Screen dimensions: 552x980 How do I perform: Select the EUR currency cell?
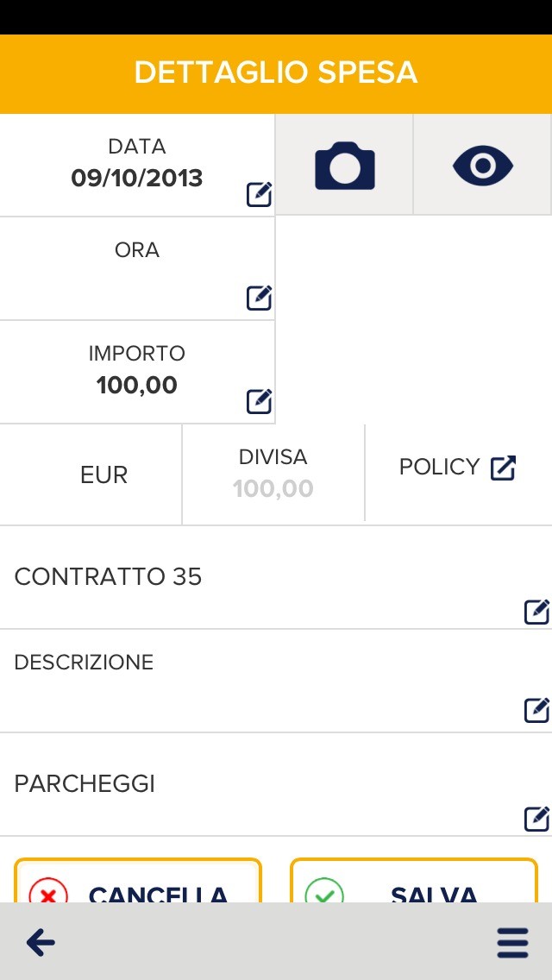point(103,475)
